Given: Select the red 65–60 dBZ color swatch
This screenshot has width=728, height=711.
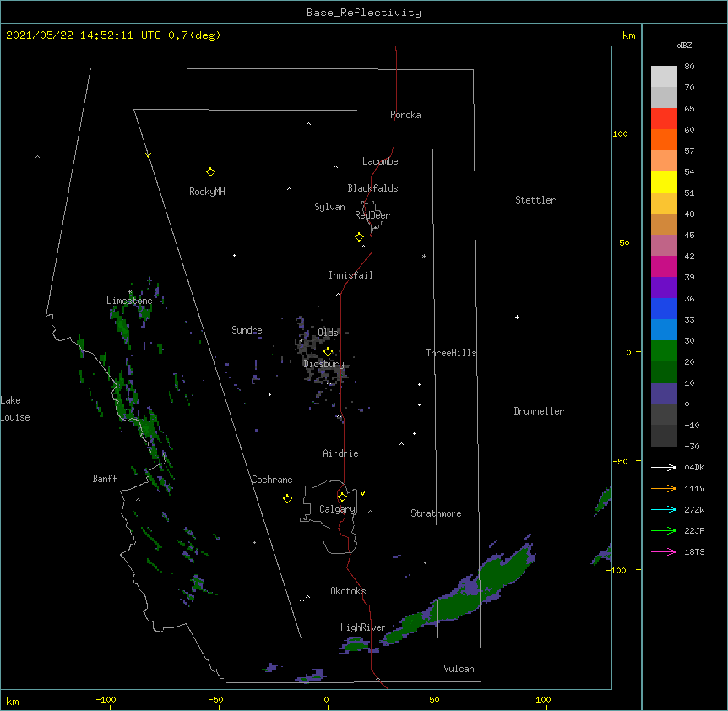Looking at the screenshot, I should 664,118.
